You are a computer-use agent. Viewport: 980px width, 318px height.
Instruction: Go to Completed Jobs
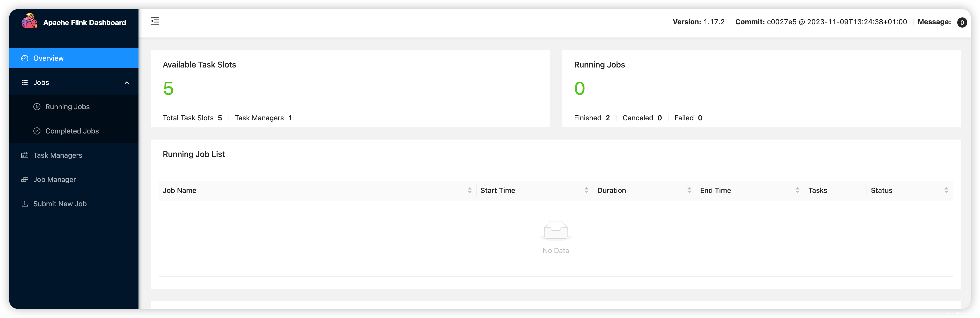(x=72, y=131)
